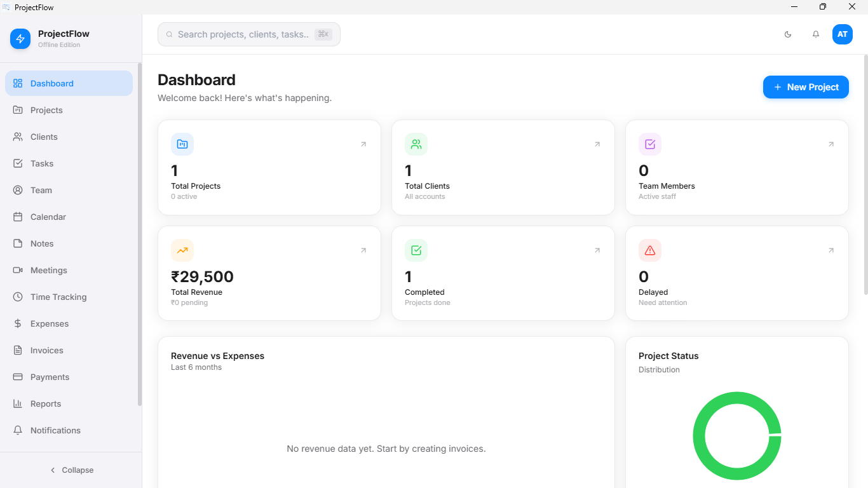Click the blue folder icon on Total Projects card

click(x=182, y=144)
